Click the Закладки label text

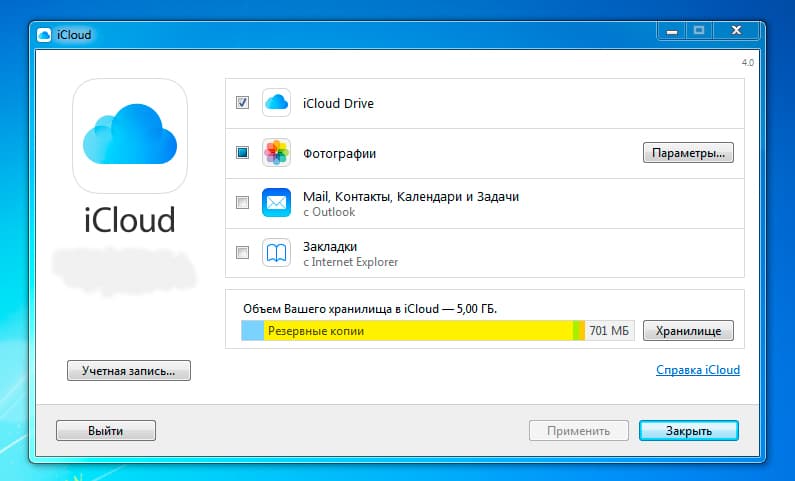tap(330, 246)
